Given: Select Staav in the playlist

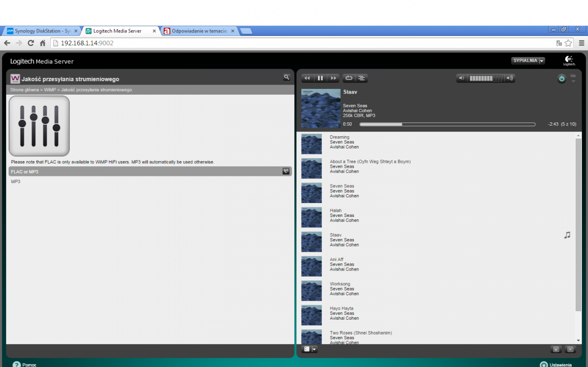Looking at the screenshot, I should (x=336, y=235).
